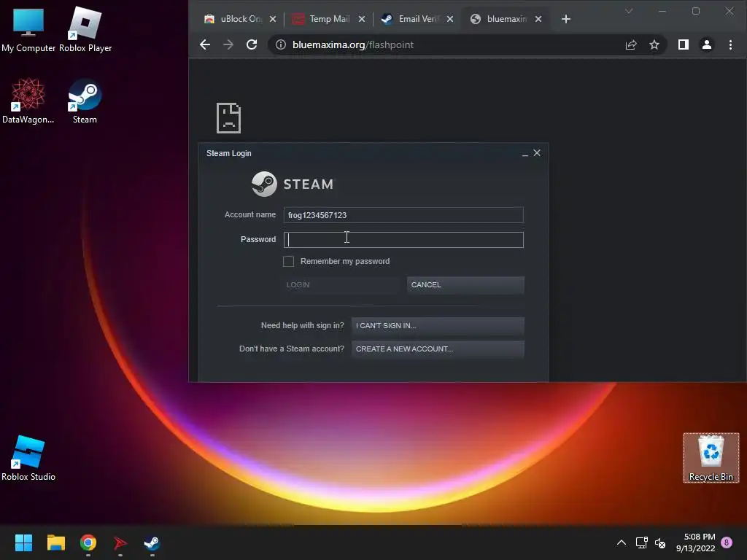
Task: Minimize the Steam Login dialog
Action: 525,154
